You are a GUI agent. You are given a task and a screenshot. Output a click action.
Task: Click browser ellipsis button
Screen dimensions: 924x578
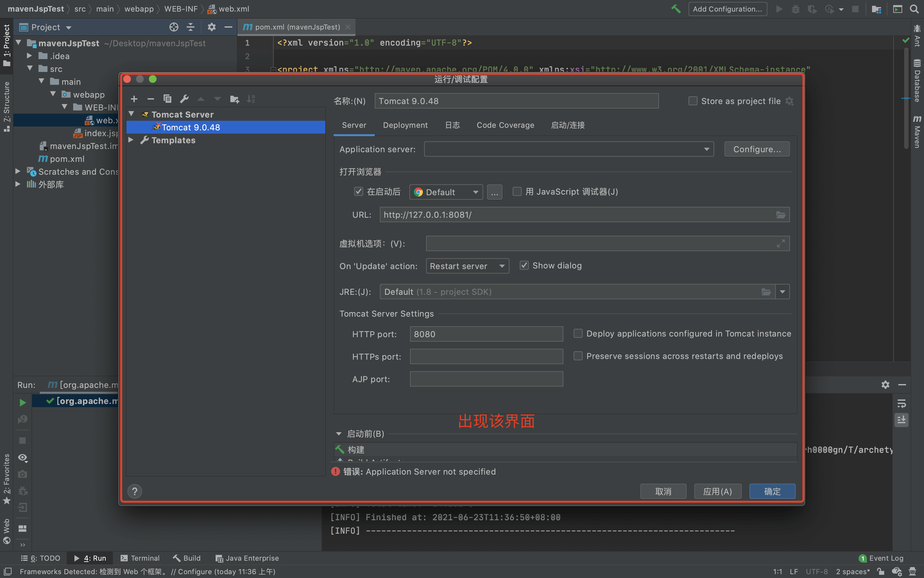[x=494, y=192]
